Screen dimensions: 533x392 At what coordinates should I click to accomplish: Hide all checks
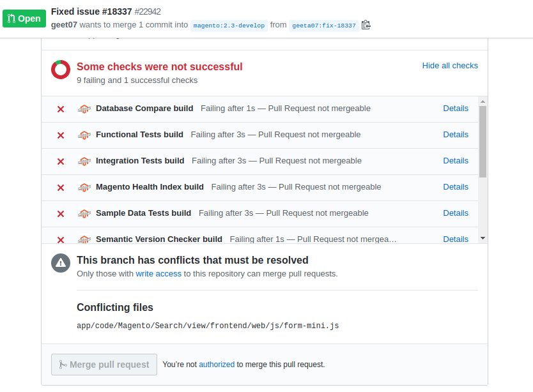450,66
